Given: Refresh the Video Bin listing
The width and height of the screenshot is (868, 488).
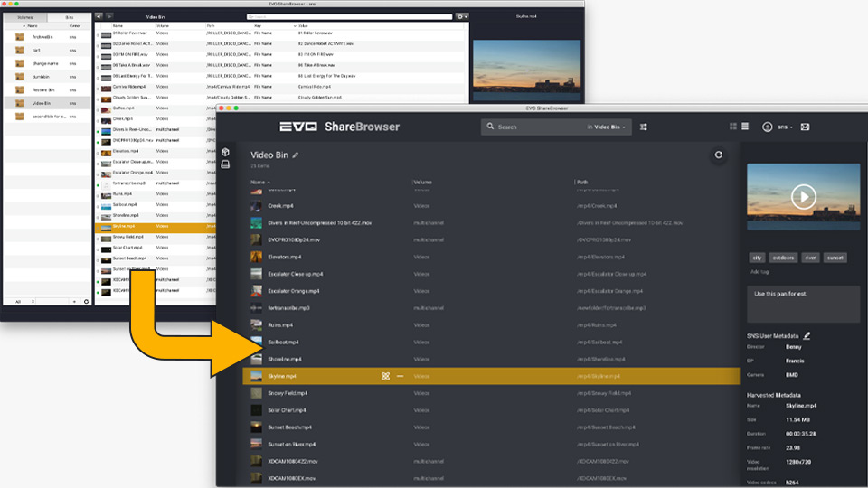Looking at the screenshot, I should coord(719,155).
